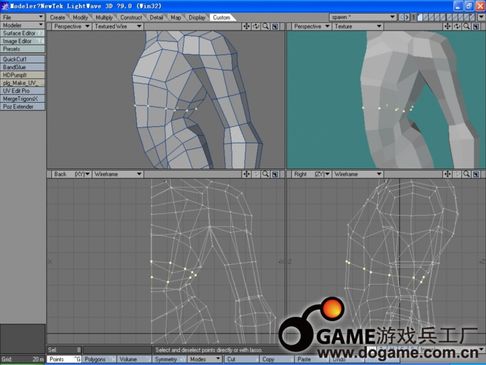
Task: Go to previous layer bank with left arrow
Action: click(x=401, y=17)
